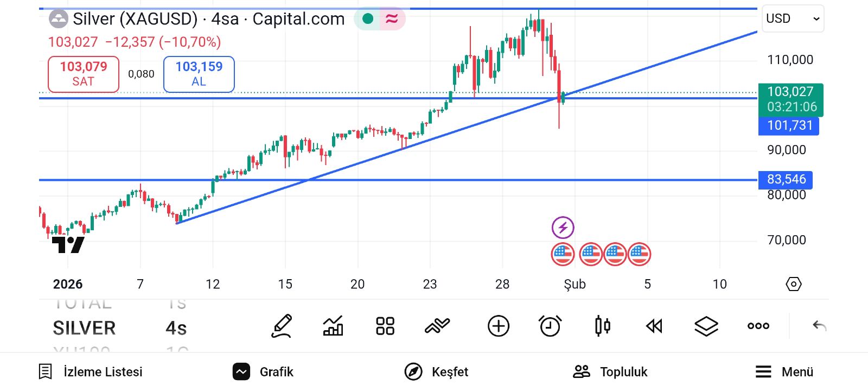Viewport: 868px width, 391px height.
Task: Expand the USD currency dropdown
Action: click(793, 18)
